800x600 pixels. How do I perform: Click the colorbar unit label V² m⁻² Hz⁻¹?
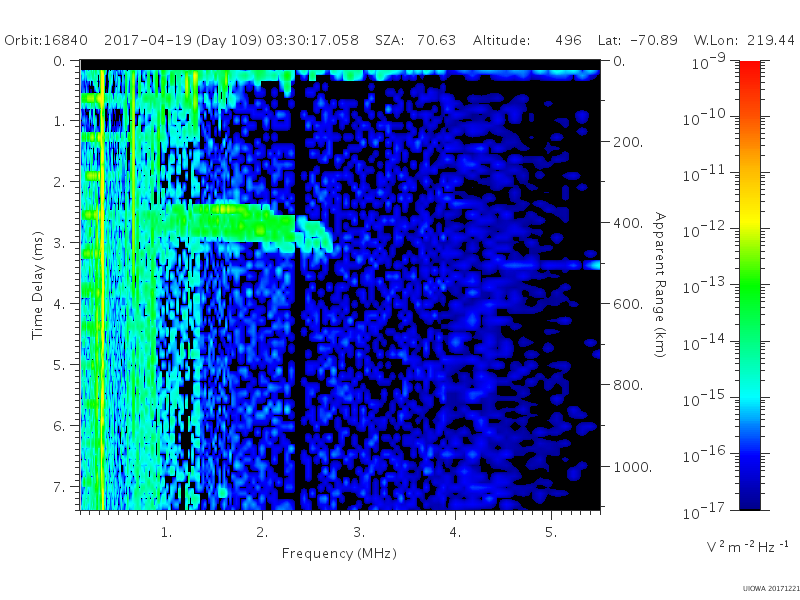(747, 546)
